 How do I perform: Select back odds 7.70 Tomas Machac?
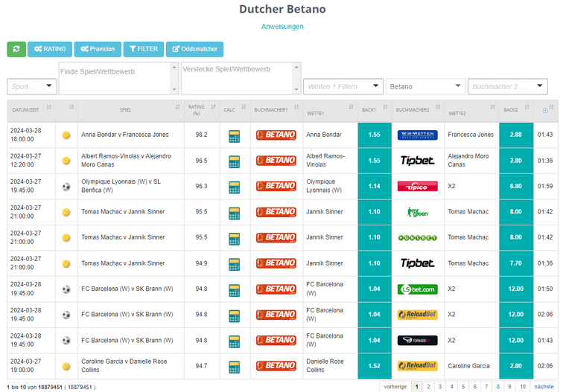pos(516,263)
